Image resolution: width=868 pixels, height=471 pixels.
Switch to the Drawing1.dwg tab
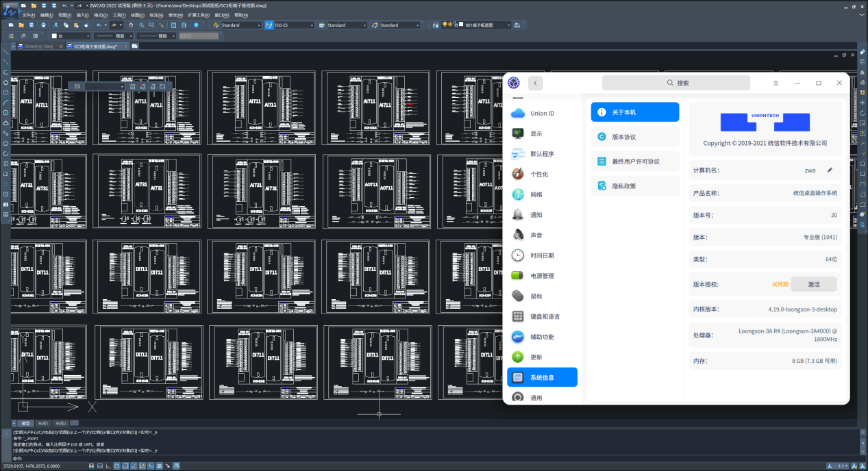coord(38,47)
